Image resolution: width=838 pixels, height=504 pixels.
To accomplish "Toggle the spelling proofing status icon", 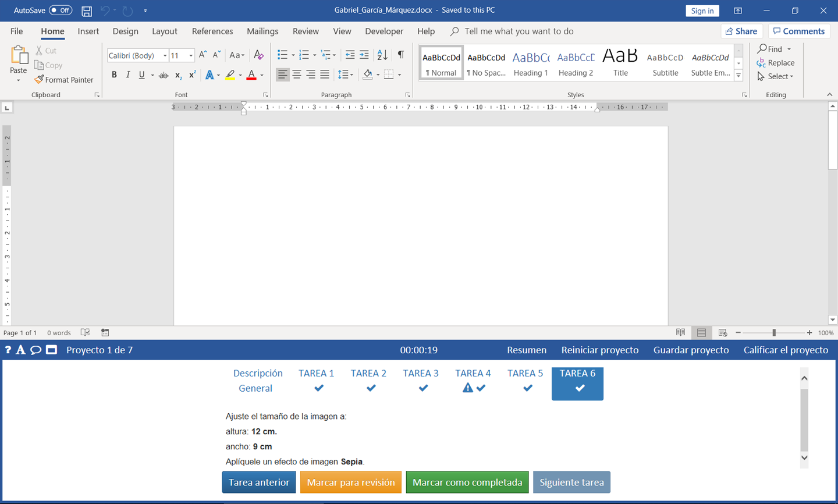I will click(x=85, y=333).
